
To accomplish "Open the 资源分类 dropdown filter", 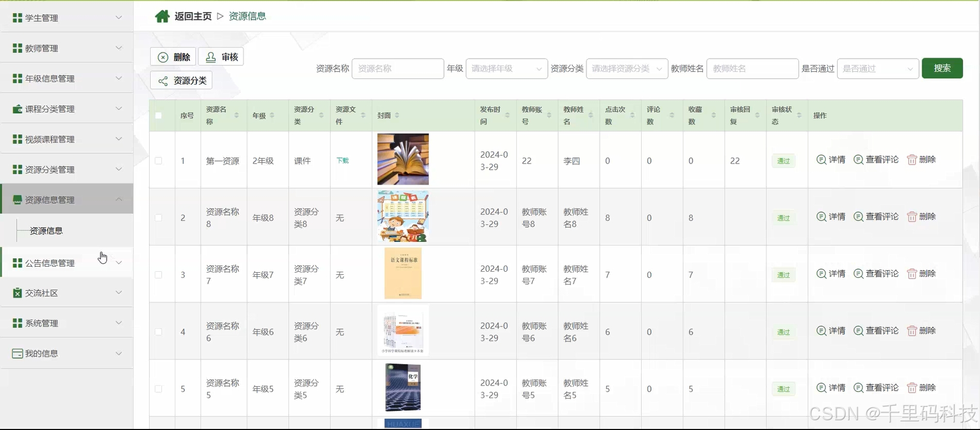I will tap(627, 69).
